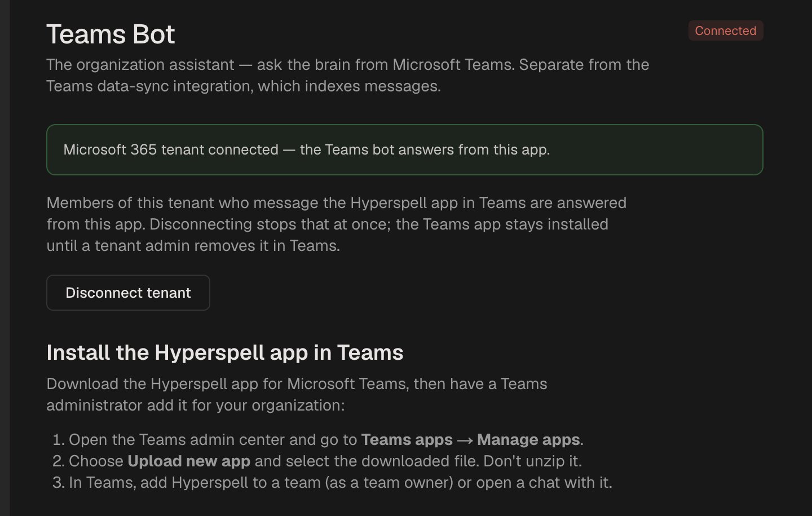This screenshot has width=812, height=516.
Task: Select the Teams Bot page heading
Action: 111,34
